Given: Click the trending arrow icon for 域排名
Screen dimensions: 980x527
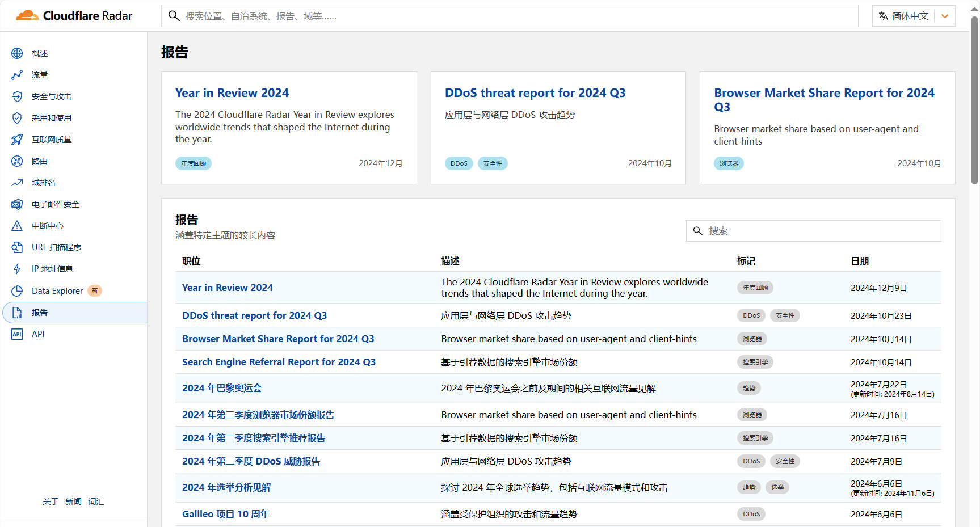Looking at the screenshot, I should [x=17, y=183].
